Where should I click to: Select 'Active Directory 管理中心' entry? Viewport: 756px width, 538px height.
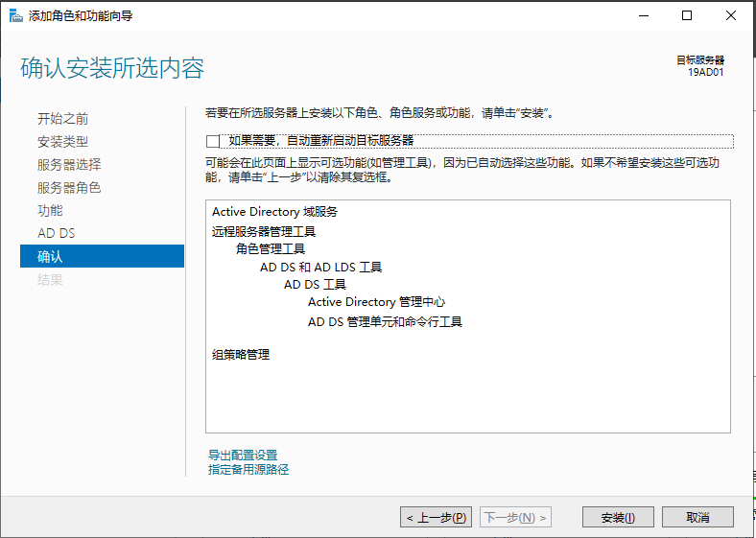[376, 302]
